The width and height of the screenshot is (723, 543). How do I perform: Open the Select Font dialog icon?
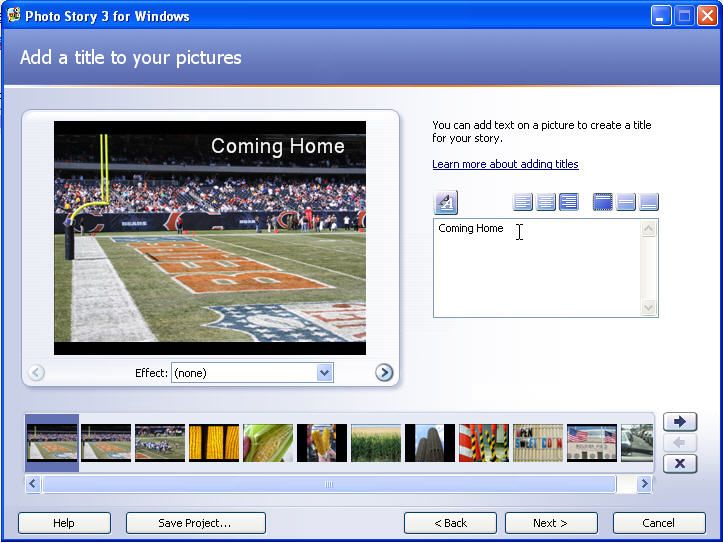(x=446, y=202)
